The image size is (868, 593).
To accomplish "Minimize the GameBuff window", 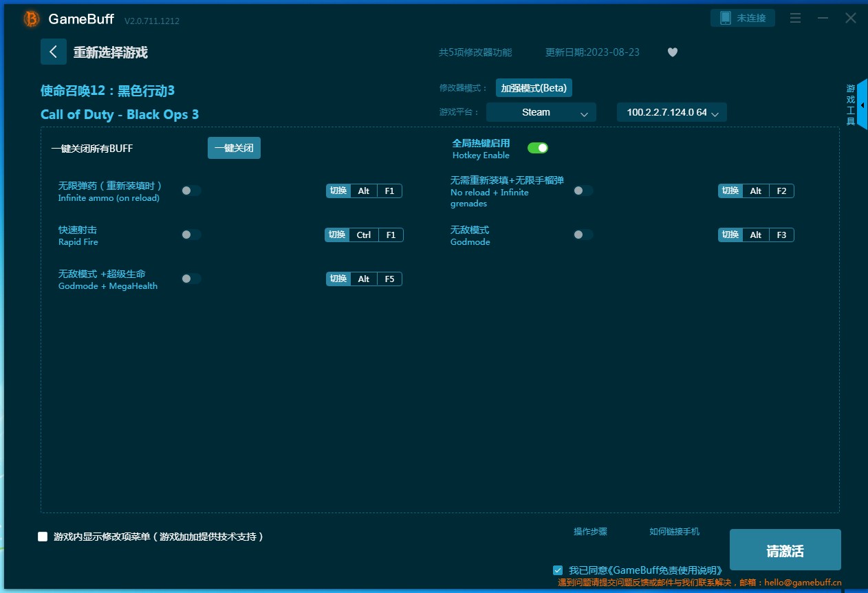I will pos(823,19).
